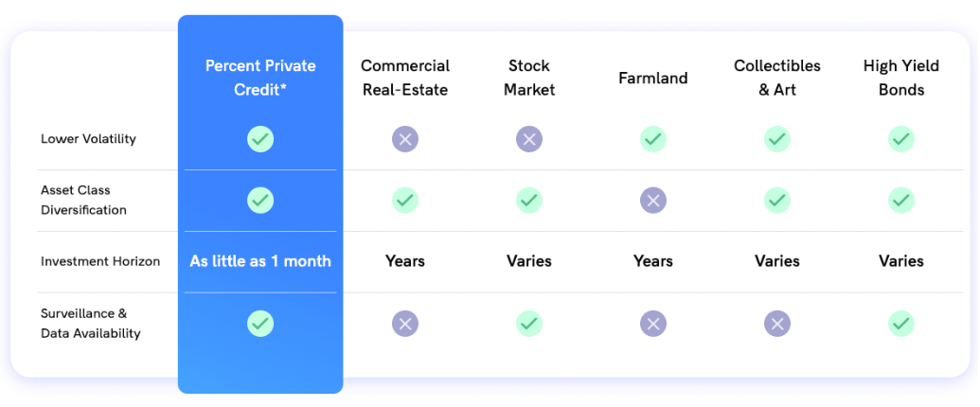980x407 pixels.
Task: Click the Surveillance & Data Availability label
Action: (x=91, y=323)
